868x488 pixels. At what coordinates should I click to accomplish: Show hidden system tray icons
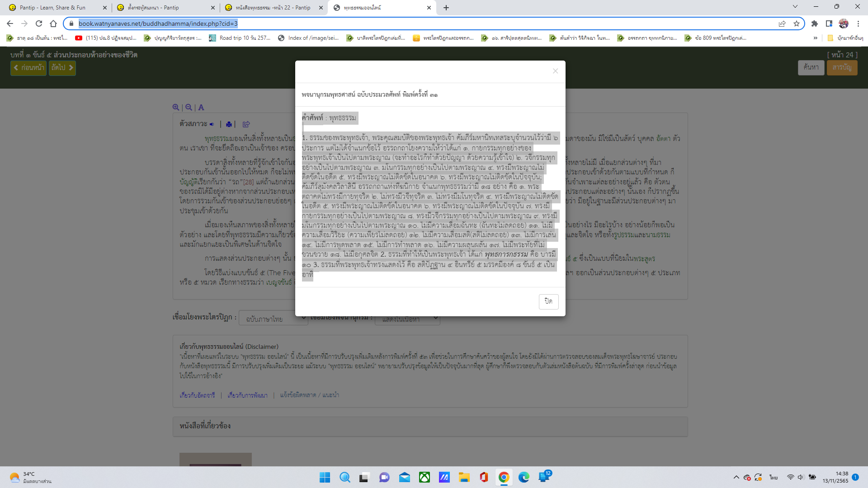click(x=736, y=477)
